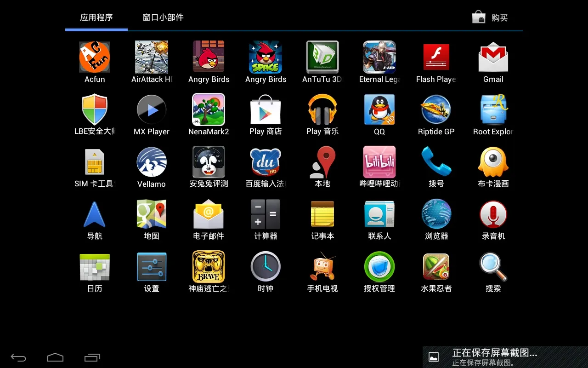588x368 pixels.
Task: Launch 浏览器 browser
Action: tap(436, 214)
